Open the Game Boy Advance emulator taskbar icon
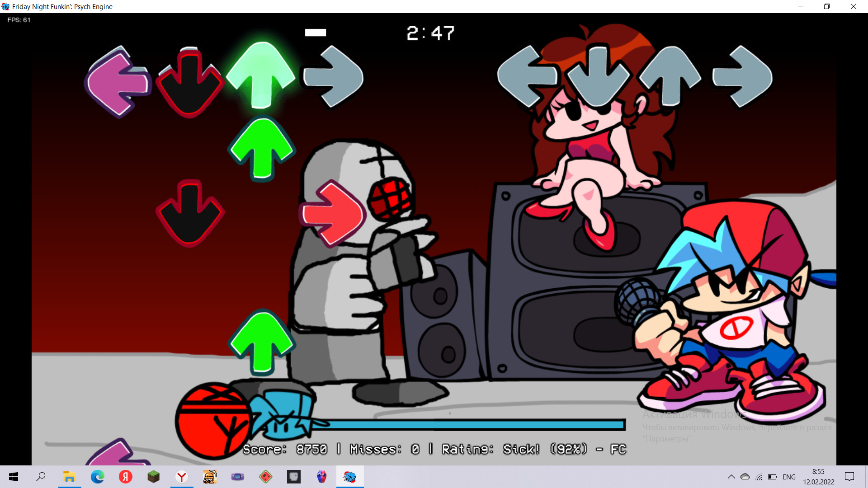The image size is (868, 488). click(238, 477)
